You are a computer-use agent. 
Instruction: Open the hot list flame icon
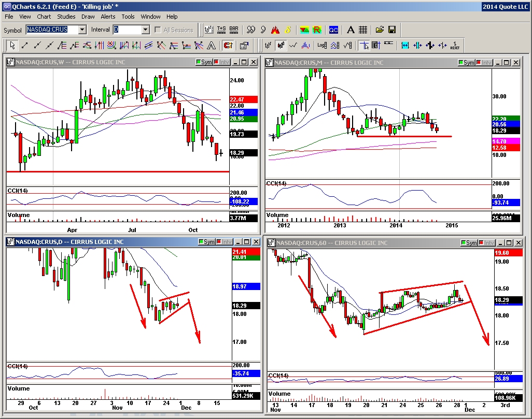tap(275, 30)
